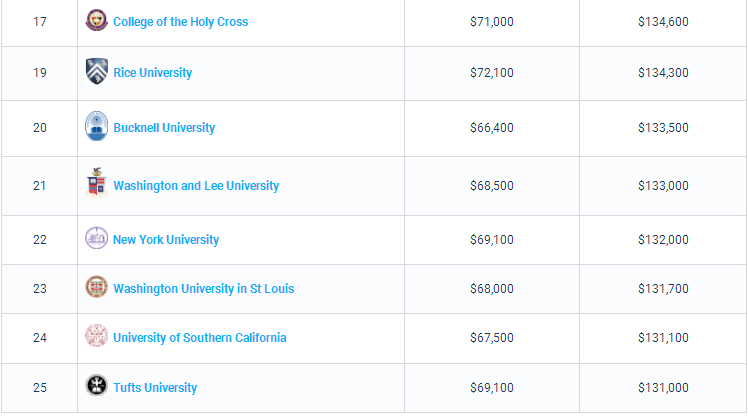This screenshot has width=748, height=416.
Task: Click the University of Southern California seal
Action: pos(96,337)
